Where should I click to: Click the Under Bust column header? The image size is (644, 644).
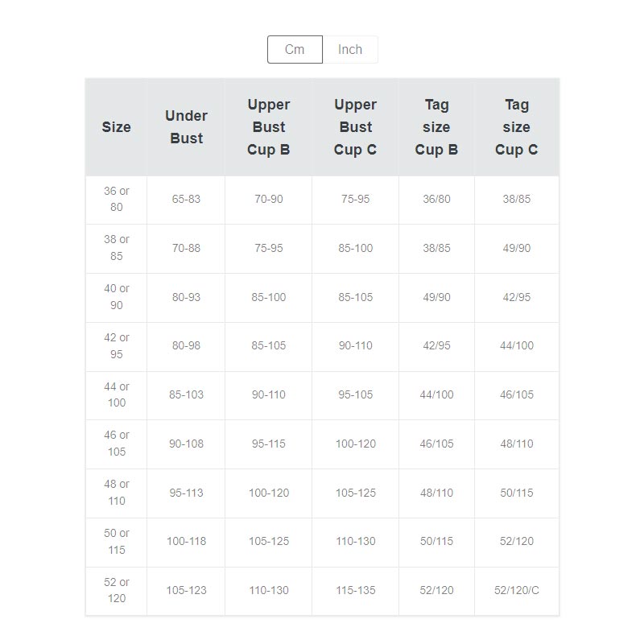click(x=186, y=127)
